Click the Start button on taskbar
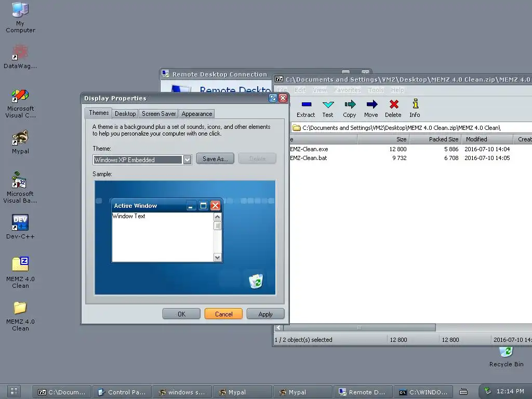Viewport: 532px width, 399px height. [x=14, y=391]
